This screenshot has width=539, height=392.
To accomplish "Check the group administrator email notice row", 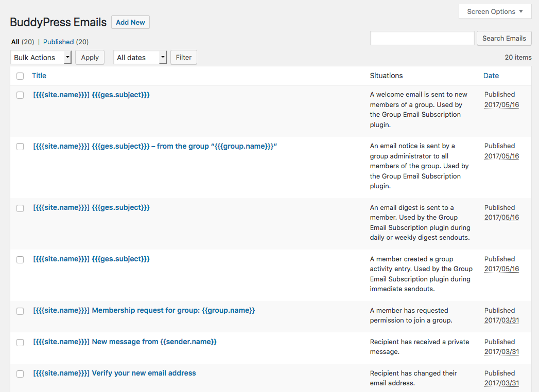I will pos(20,147).
